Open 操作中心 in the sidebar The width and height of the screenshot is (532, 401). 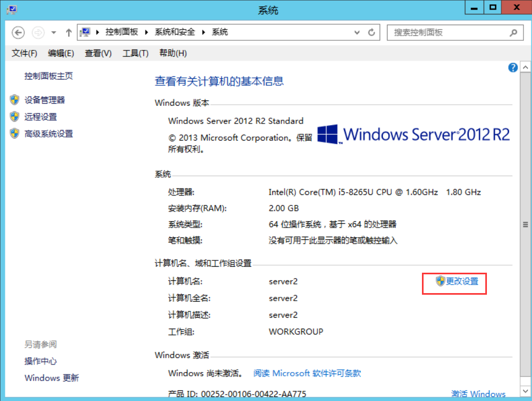pos(40,361)
